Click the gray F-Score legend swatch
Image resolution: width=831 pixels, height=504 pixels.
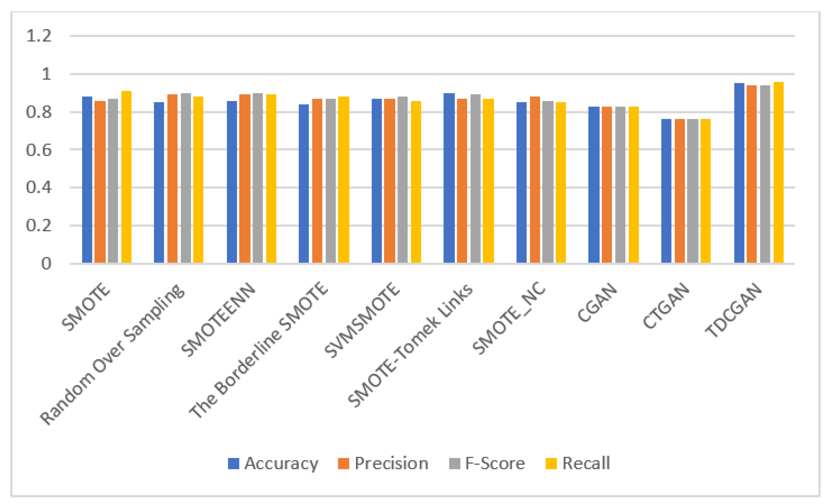coord(454,463)
